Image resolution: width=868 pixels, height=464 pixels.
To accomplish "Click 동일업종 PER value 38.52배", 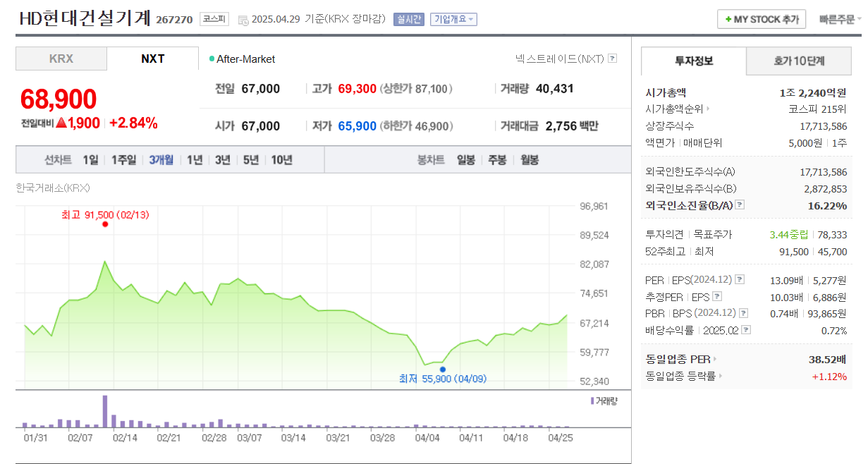I will click(x=828, y=360).
